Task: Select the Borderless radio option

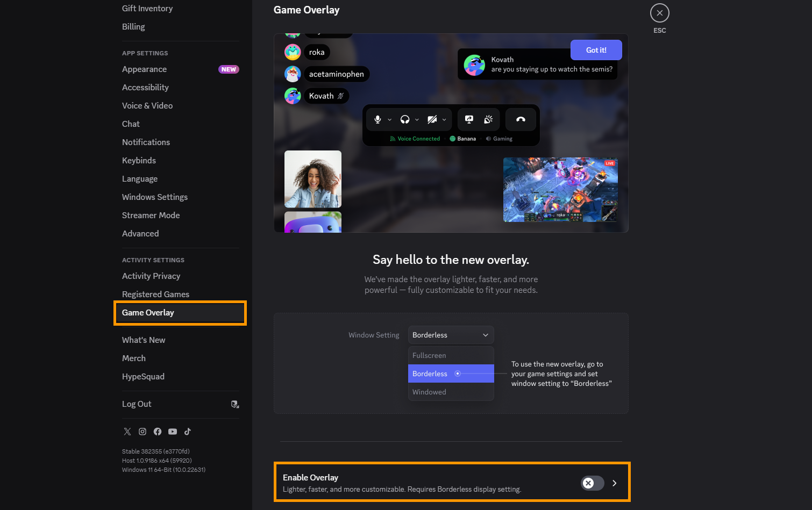Action: click(x=458, y=373)
